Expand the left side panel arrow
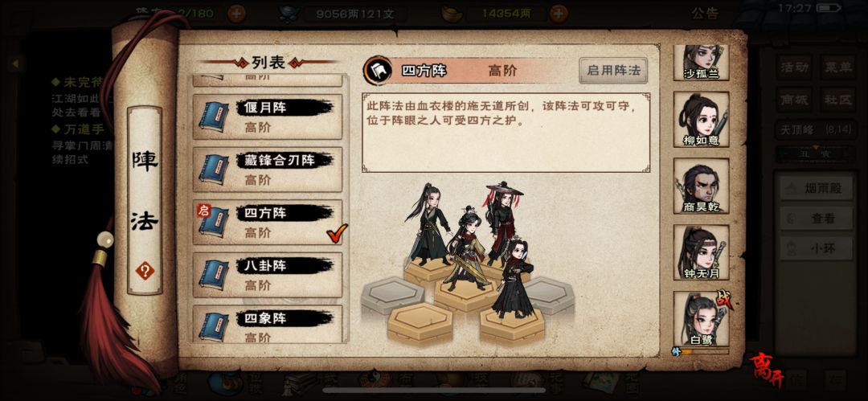Screen dimensions: 868x401 (x=15, y=63)
